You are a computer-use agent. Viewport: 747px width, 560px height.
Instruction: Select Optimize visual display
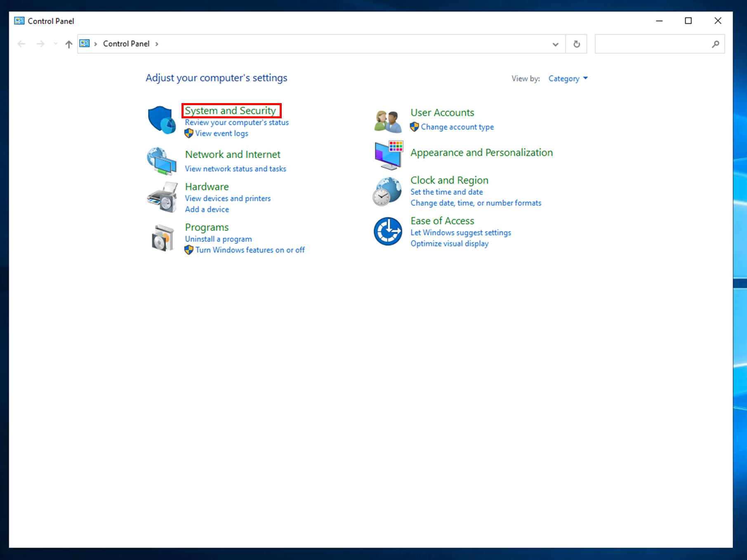(449, 244)
